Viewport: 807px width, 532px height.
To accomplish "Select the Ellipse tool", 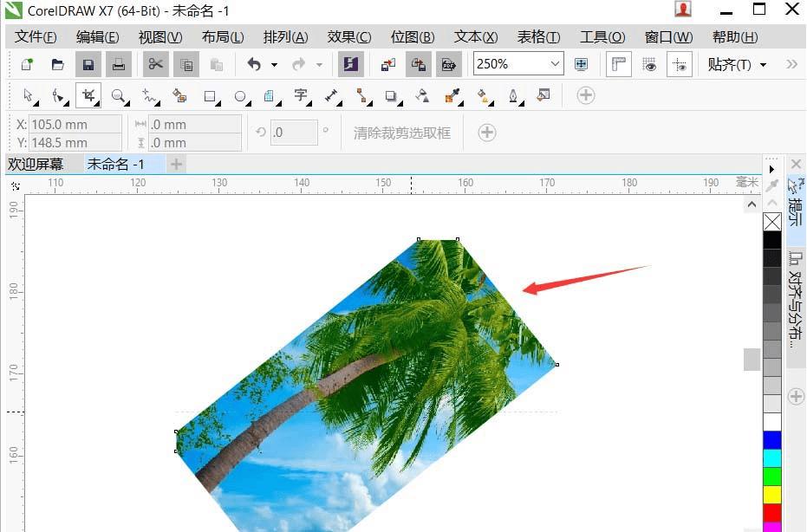I will click(240, 95).
